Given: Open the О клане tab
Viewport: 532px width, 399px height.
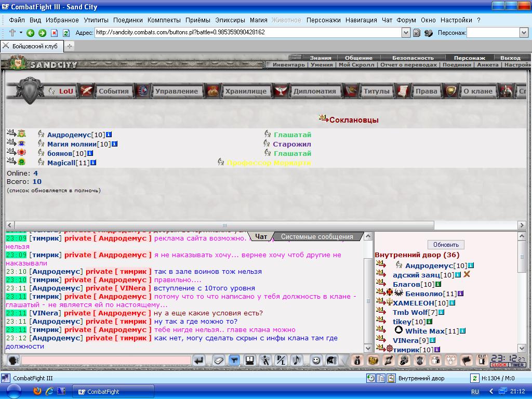Looking at the screenshot, I should 478,91.
